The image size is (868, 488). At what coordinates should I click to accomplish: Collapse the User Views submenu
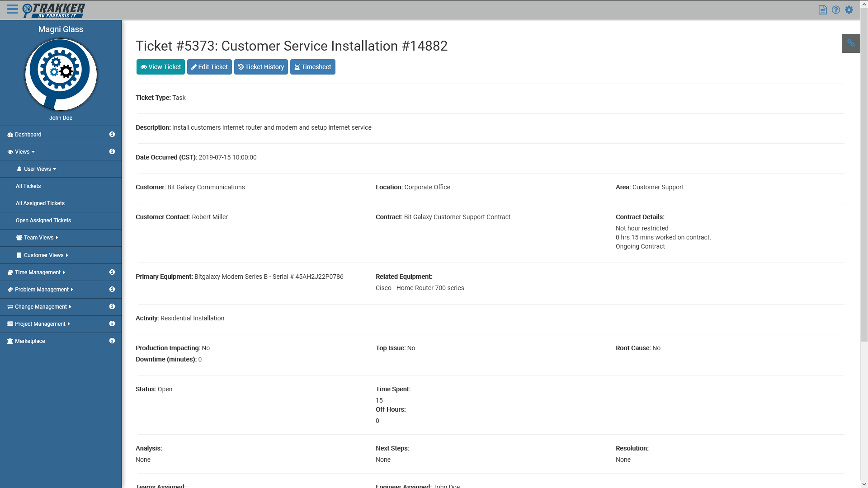point(40,169)
